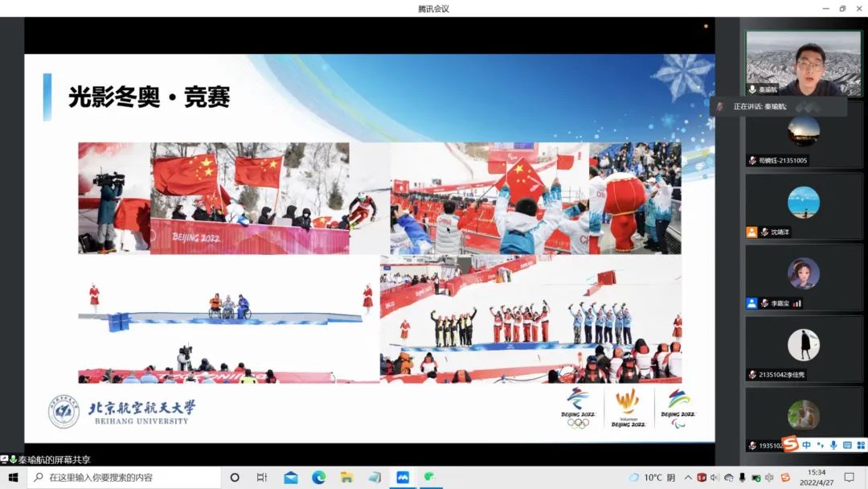Toggle the Sogou soft keyboard

click(x=846, y=444)
